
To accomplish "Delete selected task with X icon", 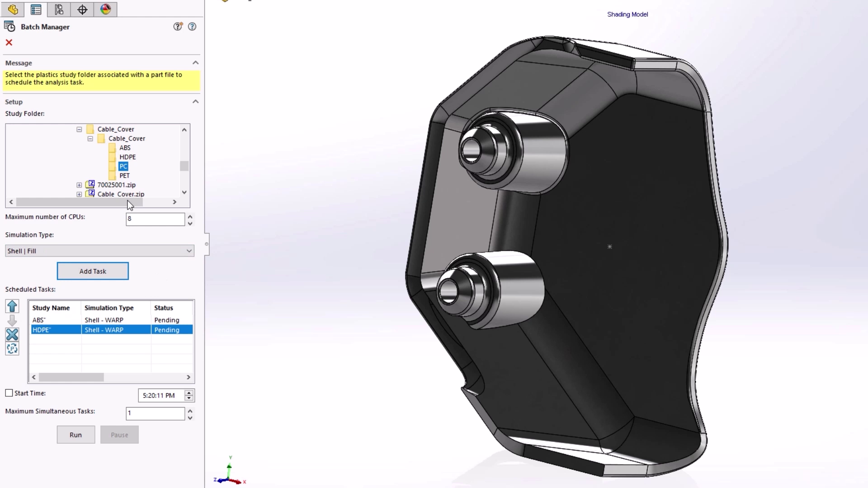I will 12,334.
